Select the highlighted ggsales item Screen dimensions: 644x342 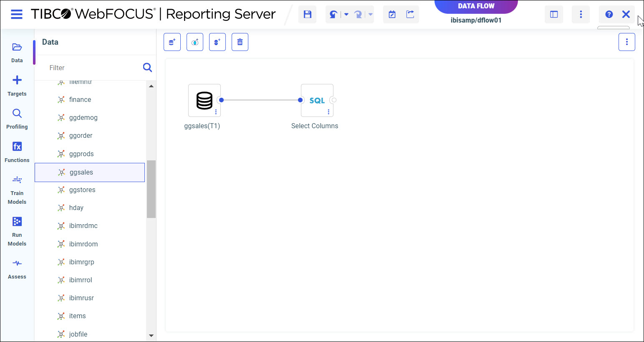tap(90, 172)
